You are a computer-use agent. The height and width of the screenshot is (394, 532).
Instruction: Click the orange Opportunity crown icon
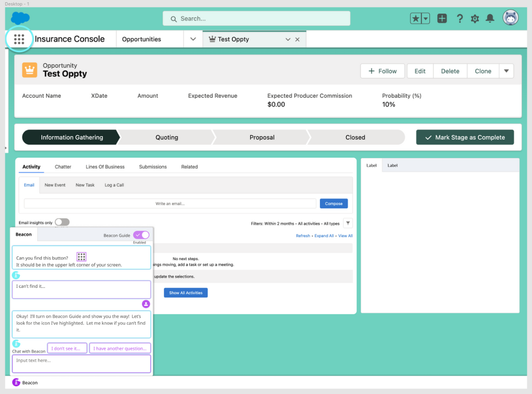pos(30,70)
